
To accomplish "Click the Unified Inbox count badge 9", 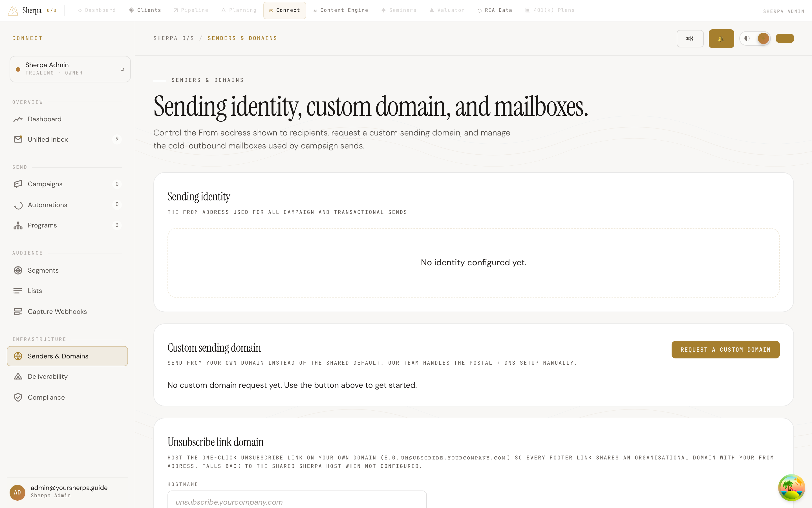I will click(117, 139).
